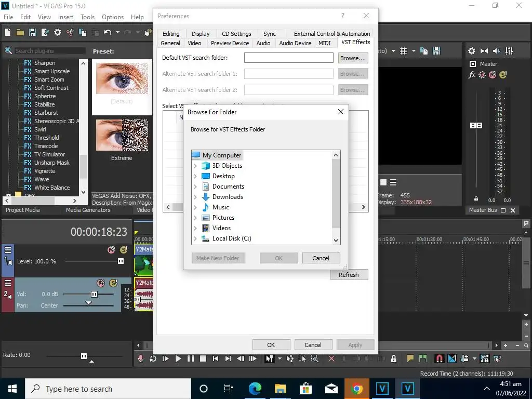The width and height of the screenshot is (532, 399).
Task: Open the Undo history dropdown arrow
Action: 117,32
